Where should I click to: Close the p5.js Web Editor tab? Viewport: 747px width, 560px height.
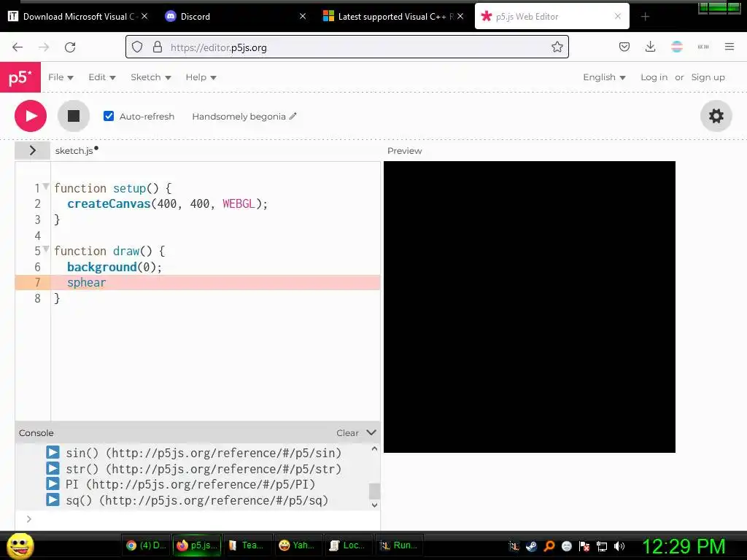coord(617,16)
